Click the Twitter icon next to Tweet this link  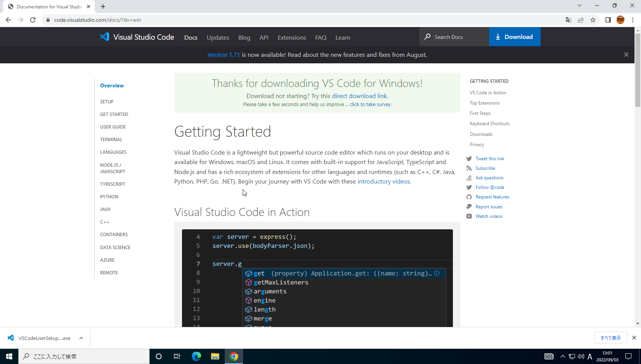click(x=469, y=159)
